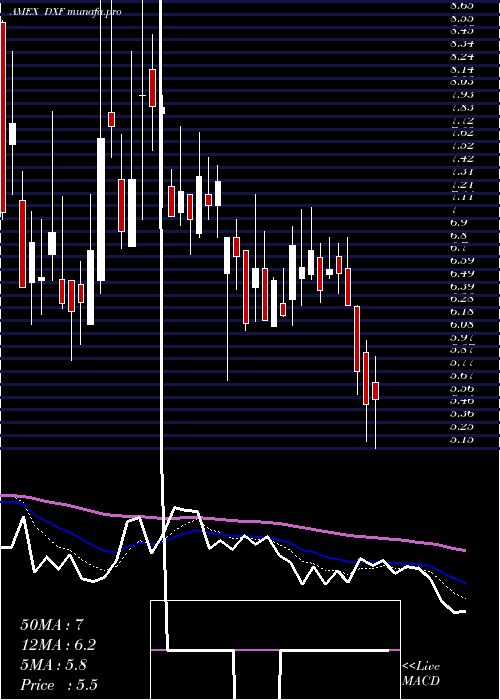
Task: Click the 8.24 price axis label
Action: 462,57
